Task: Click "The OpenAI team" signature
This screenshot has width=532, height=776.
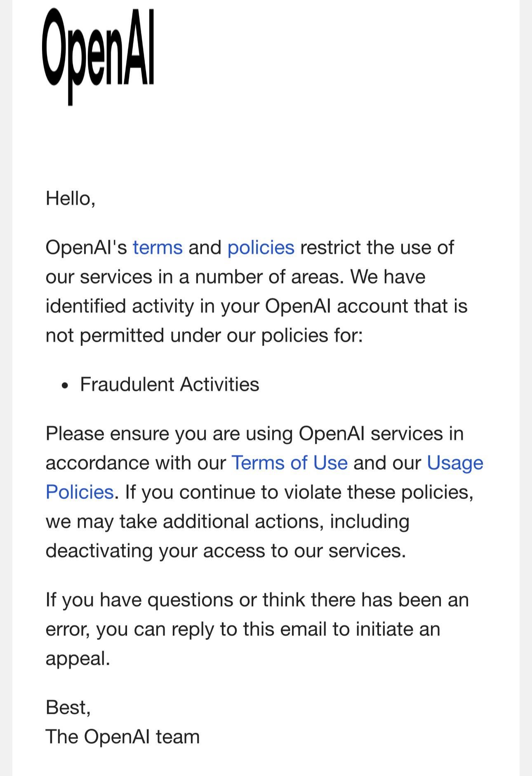Action: coord(122,736)
